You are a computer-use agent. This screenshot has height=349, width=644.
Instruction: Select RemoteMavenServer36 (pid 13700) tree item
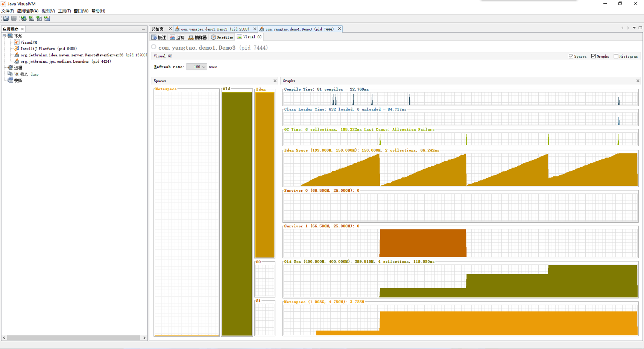[84, 55]
